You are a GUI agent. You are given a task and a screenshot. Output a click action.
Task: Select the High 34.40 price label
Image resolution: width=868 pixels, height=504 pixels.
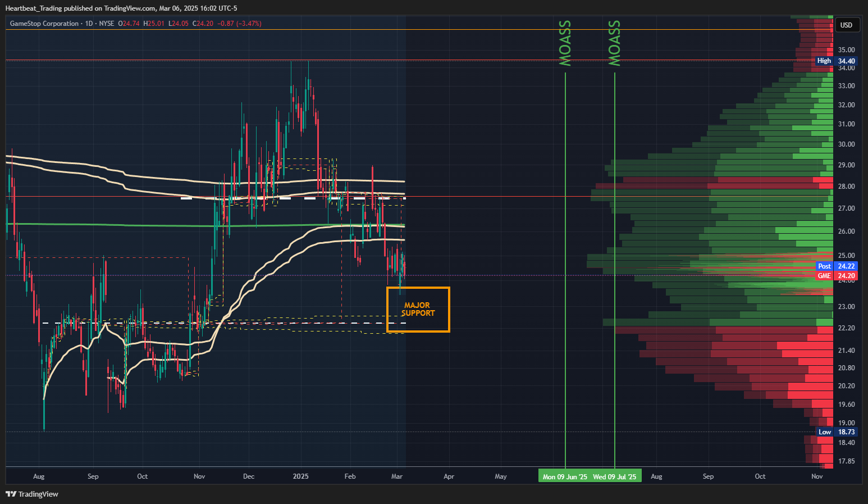pos(836,61)
